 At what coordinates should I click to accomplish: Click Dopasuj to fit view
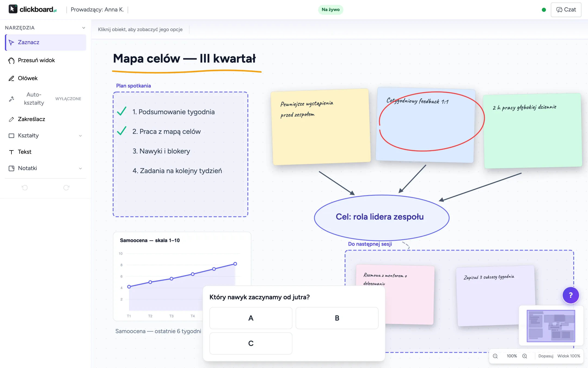546,356
